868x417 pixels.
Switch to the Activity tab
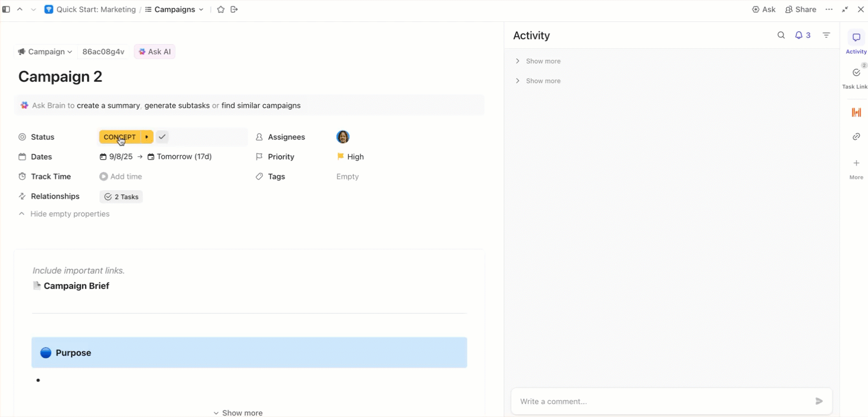click(x=856, y=42)
